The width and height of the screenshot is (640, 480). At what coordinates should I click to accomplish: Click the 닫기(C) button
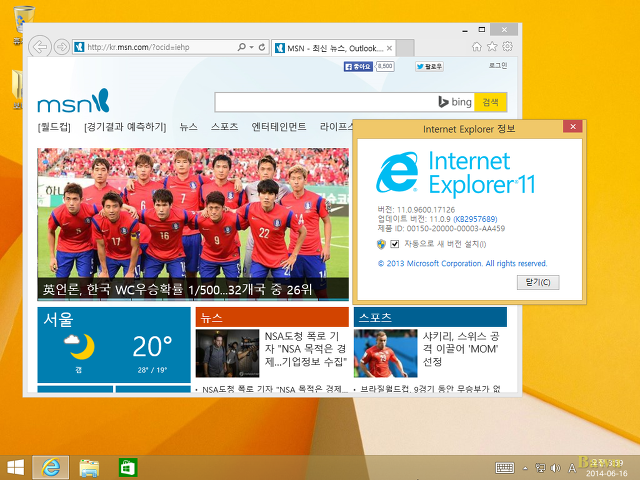[x=538, y=282]
